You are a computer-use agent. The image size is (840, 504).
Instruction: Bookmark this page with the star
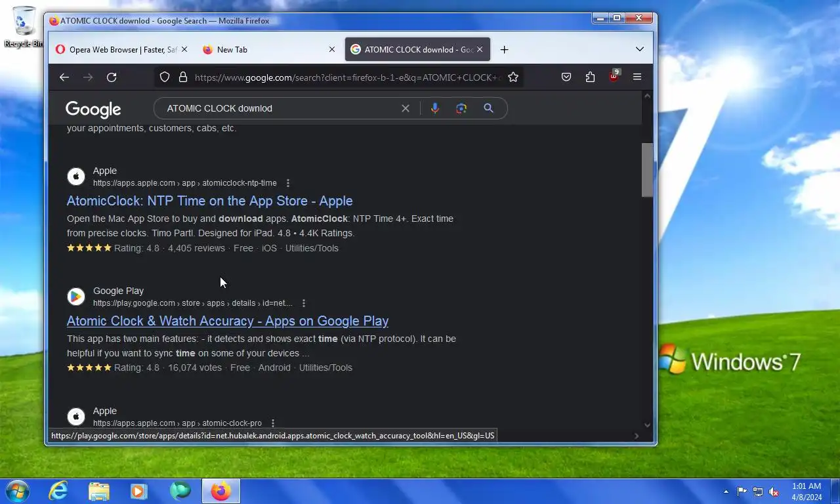(513, 77)
